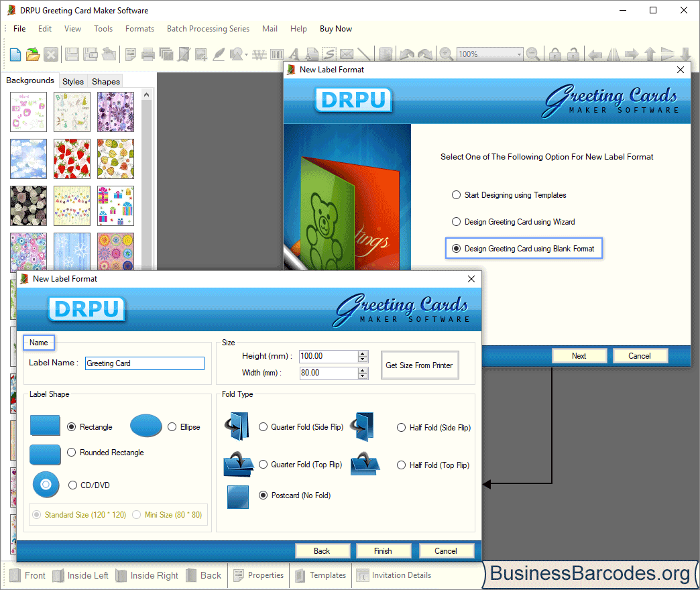Click the Inside Right page icon
This screenshot has width=700, height=590.
click(x=121, y=575)
